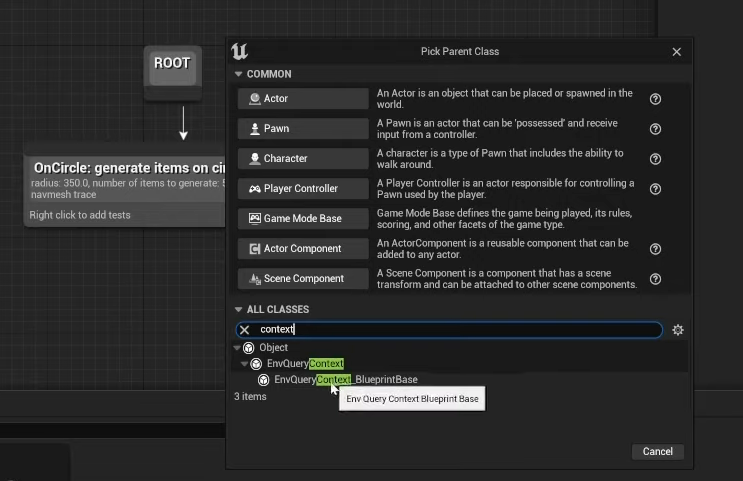This screenshot has height=481, width=743.
Task: Click the Scene Component help icon
Action: pyautogui.click(x=656, y=279)
